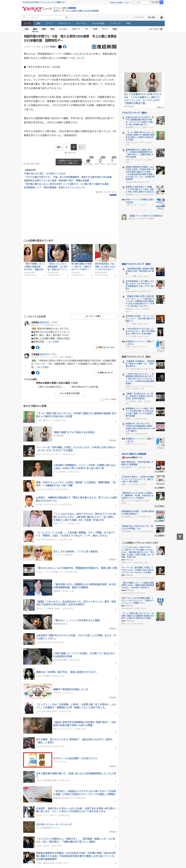The image size is (186, 868).
Task: Submit the news keyword search with the magnifier
Action: pos(66,18)
